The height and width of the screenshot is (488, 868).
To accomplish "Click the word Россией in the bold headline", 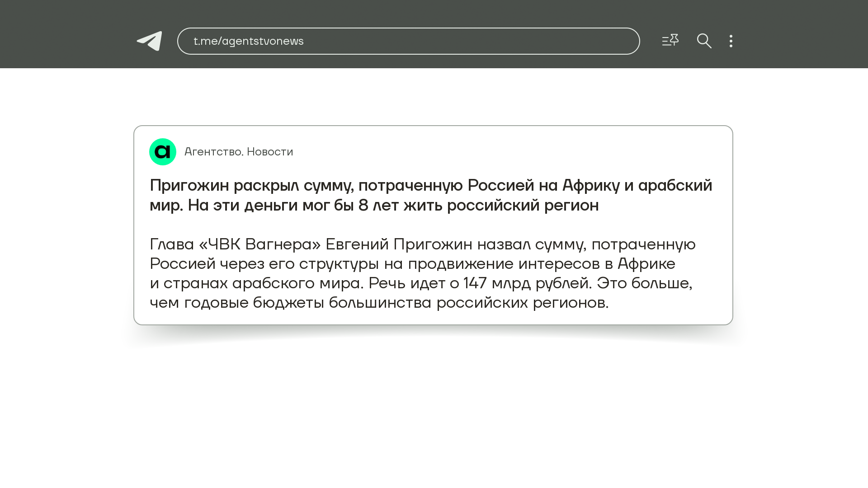I will pyautogui.click(x=500, y=185).
